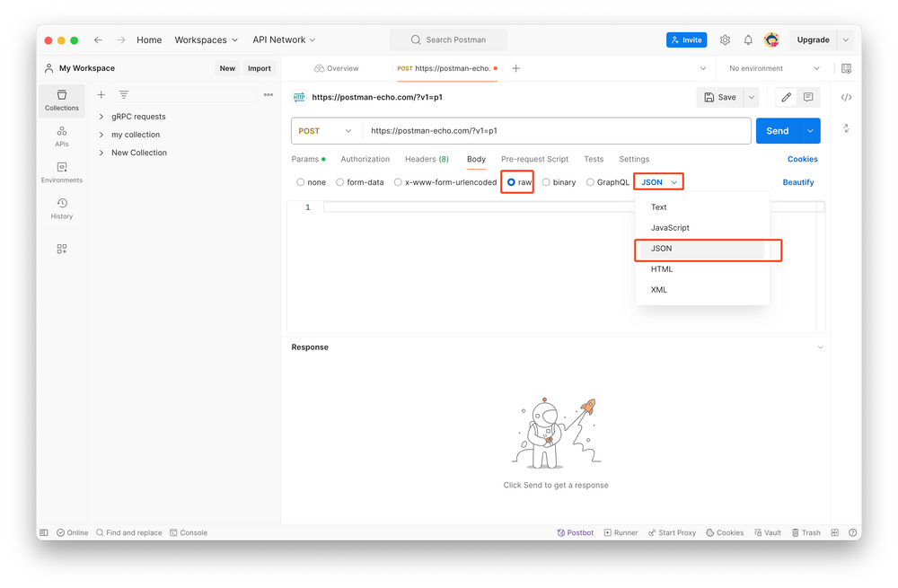This screenshot has height=588, width=898.
Task: Click the comments icon beside edit
Action: pos(808,97)
